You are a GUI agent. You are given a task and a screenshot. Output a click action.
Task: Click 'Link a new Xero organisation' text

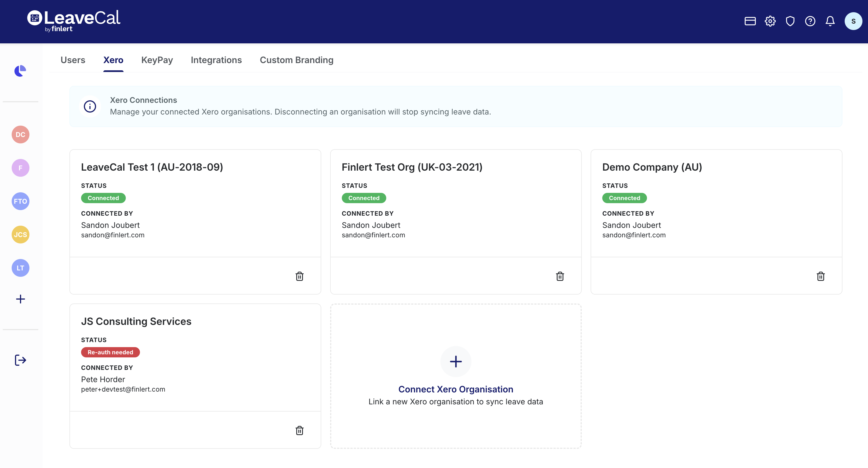pyautogui.click(x=456, y=402)
